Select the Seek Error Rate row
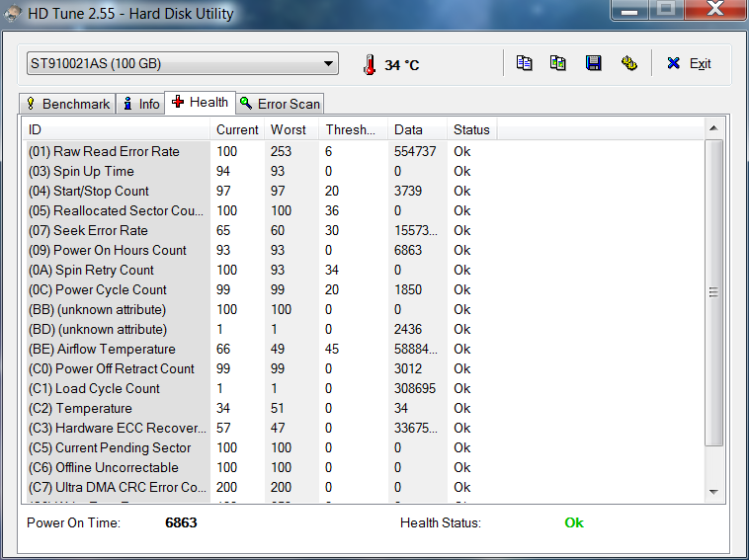Image resolution: width=749 pixels, height=560 pixels. tap(363, 230)
